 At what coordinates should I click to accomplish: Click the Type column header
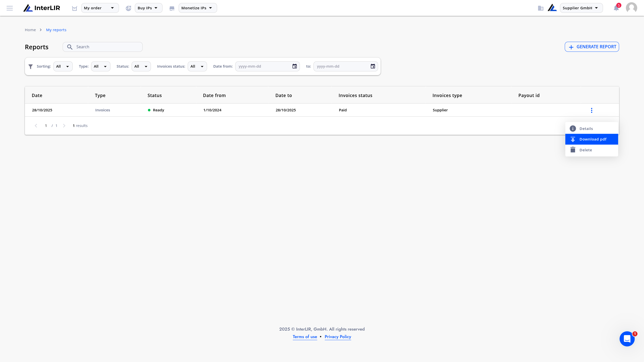click(x=100, y=96)
